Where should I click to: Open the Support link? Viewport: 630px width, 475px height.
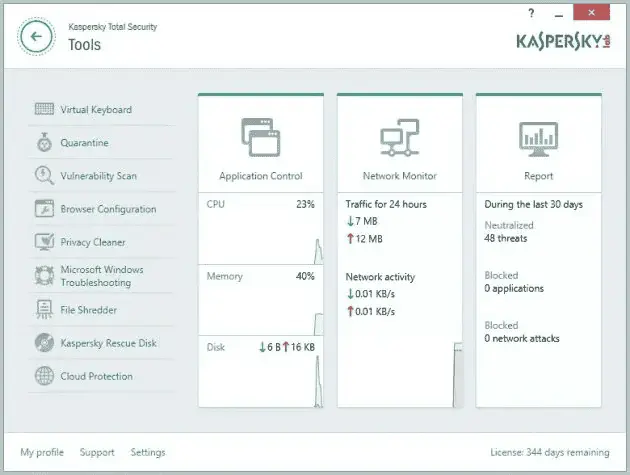[97, 452]
